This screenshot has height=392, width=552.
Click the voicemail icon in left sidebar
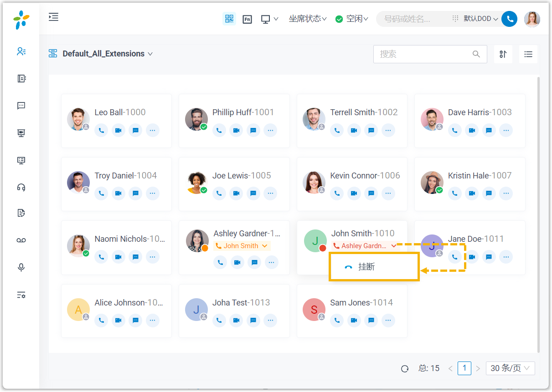click(21, 240)
